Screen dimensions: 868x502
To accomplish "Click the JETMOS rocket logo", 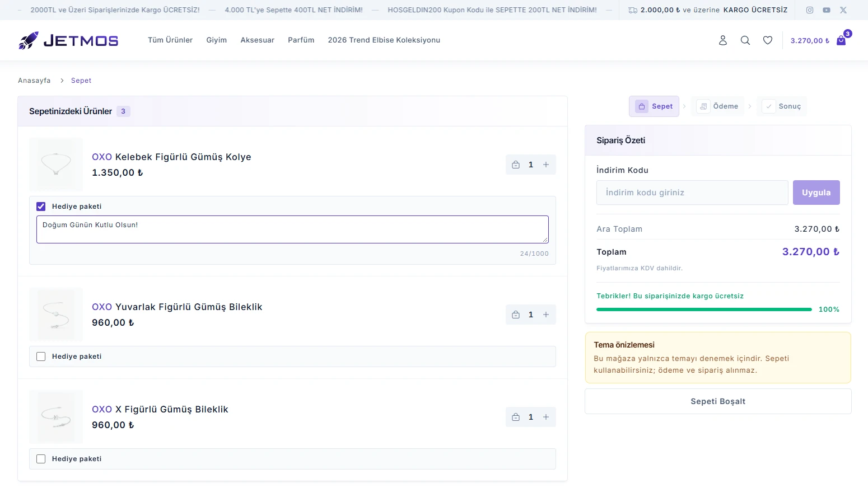I will [68, 40].
